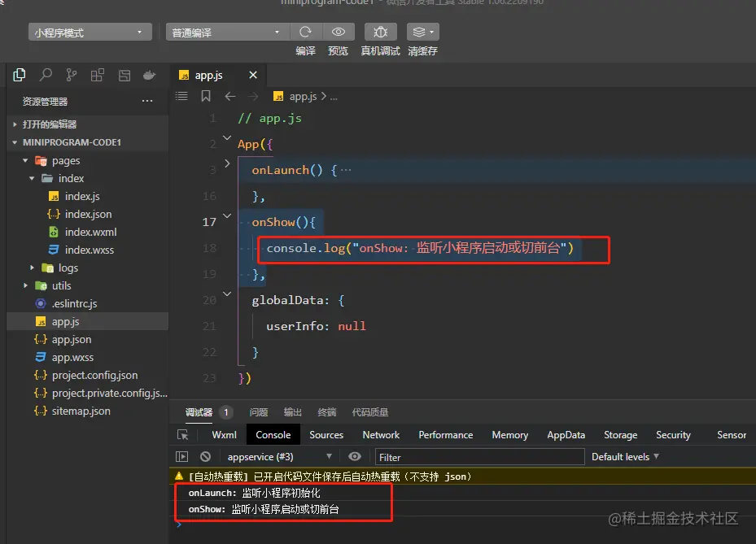Click the bookmark icon in editor bar
Image resolution: width=756 pixels, height=544 pixels.
pos(206,97)
